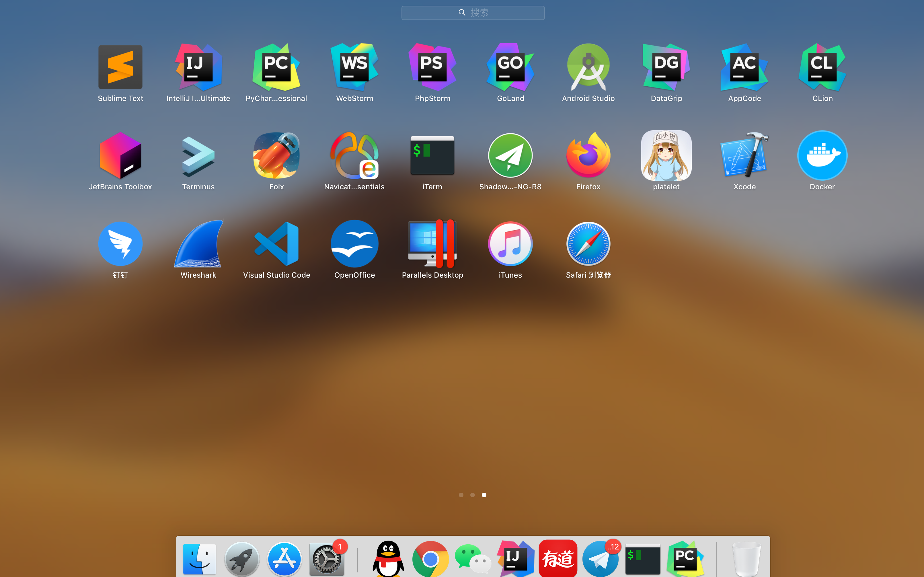The height and width of the screenshot is (577, 924).
Task: Switch to the first Launchpad page dot
Action: coord(461,495)
